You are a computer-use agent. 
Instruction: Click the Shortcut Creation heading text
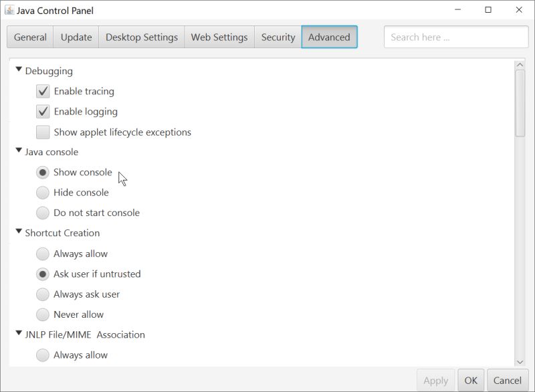(62, 233)
